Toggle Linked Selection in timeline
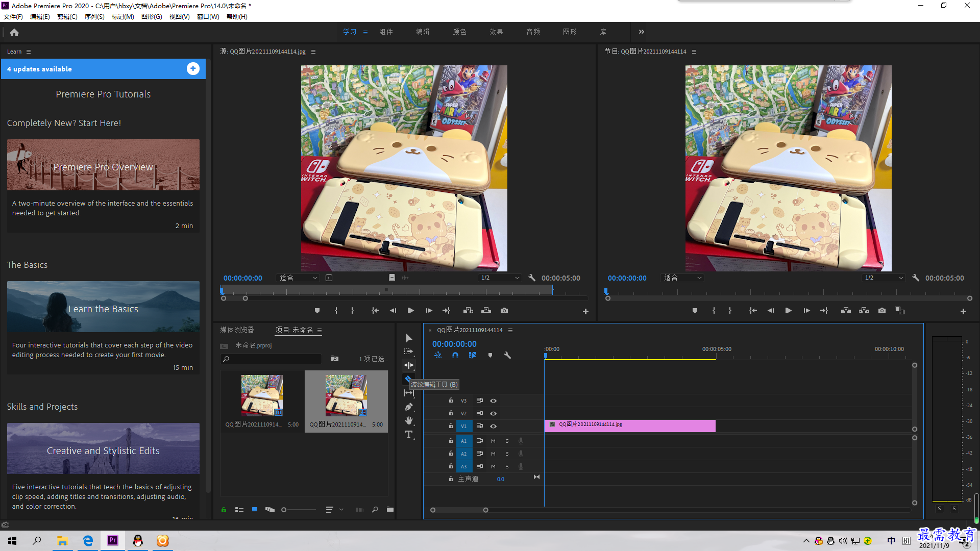The width and height of the screenshot is (980, 551). coord(473,355)
